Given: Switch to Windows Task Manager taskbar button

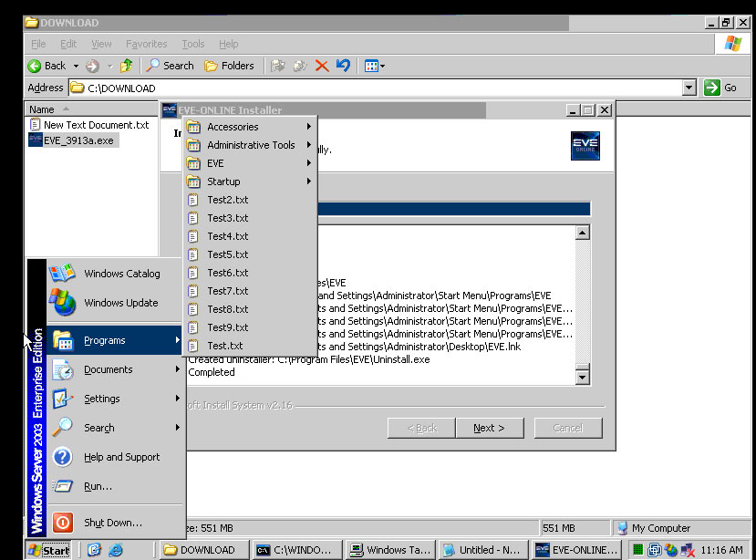Looking at the screenshot, I should 390,550.
